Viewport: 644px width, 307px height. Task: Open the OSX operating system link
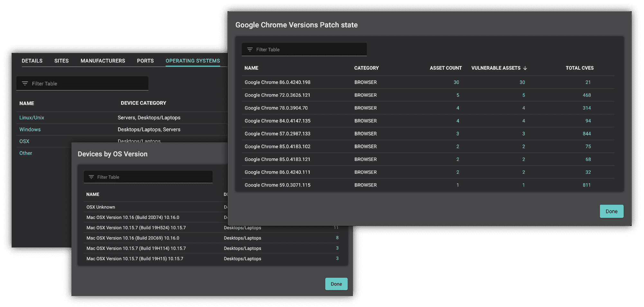[x=24, y=141]
